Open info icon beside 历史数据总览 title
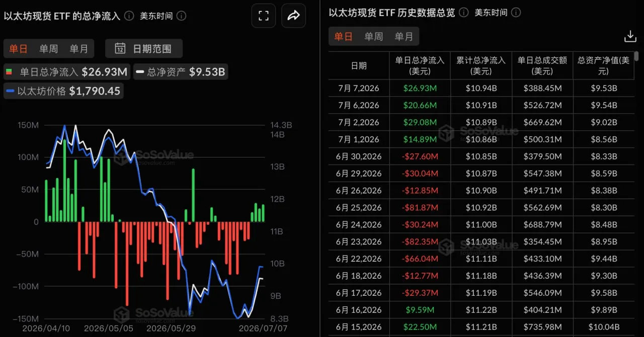The width and height of the screenshot is (644, 337). pos(463,13)
